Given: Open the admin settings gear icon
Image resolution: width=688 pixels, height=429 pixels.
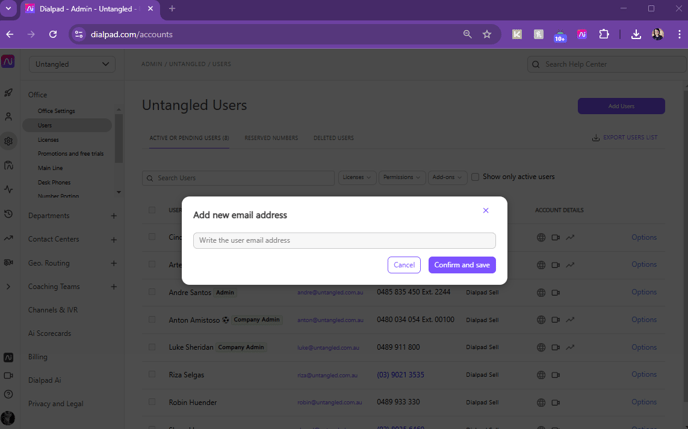Looking at the screenshot, I should [8, 141].
